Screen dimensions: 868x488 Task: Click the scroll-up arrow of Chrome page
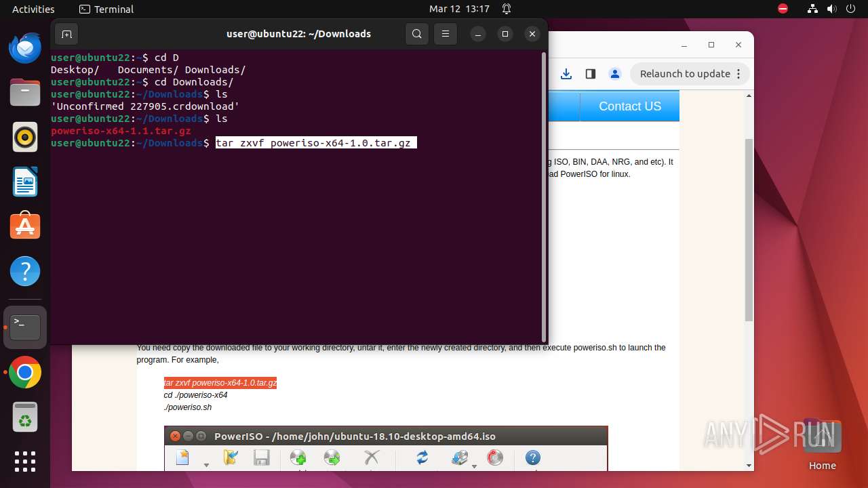749,96
